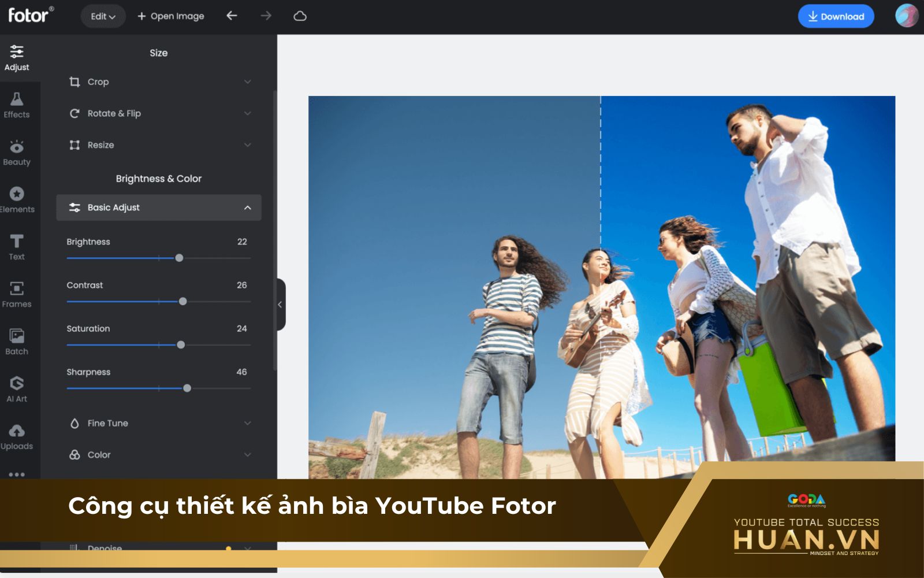Click the Brightness & Color heading

coord(159,179)
